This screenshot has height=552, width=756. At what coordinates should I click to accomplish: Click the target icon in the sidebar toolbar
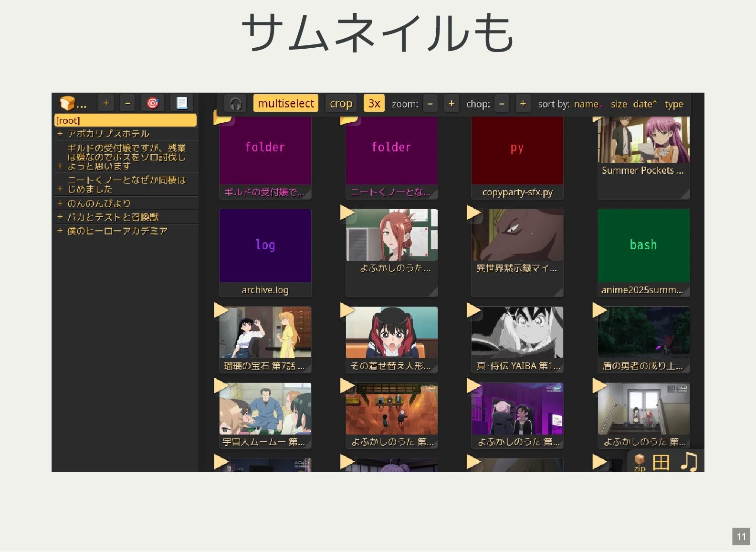tap(153, 103)
